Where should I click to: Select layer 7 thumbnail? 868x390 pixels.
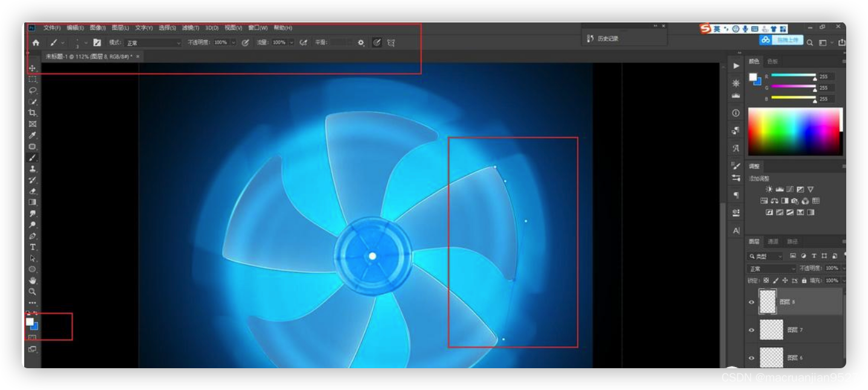[771, 330]
